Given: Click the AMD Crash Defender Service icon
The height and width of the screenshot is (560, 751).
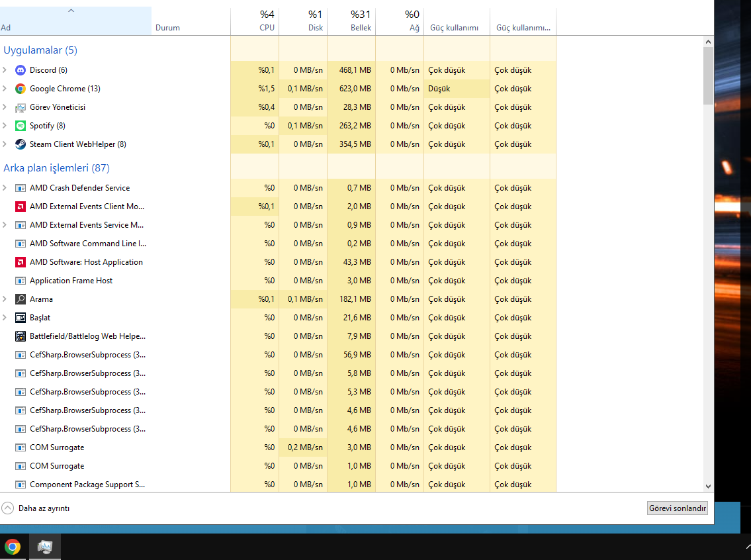Looking at the screenshot, I should tap(20, 188).
